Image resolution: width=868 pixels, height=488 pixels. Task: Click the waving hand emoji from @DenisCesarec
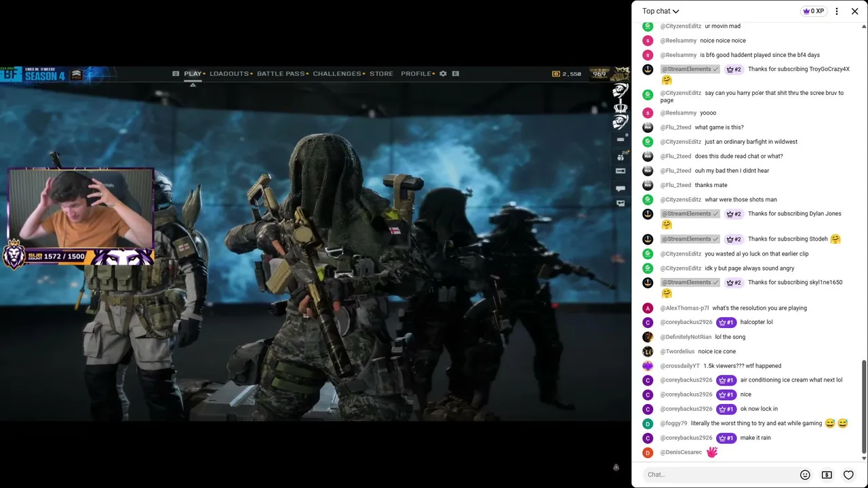tap(711, 452)
